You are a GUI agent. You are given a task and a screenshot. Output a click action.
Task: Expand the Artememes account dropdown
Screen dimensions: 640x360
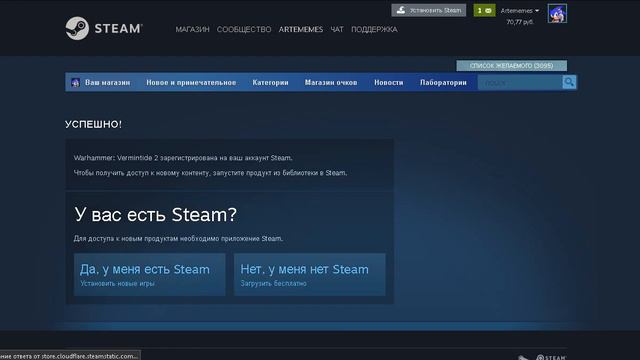[x=519, y=11]
